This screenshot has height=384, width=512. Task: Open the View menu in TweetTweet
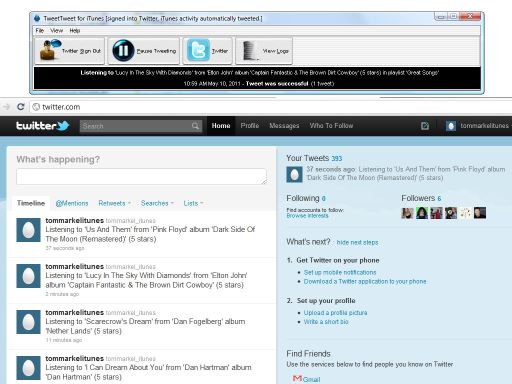pos(56,31)
